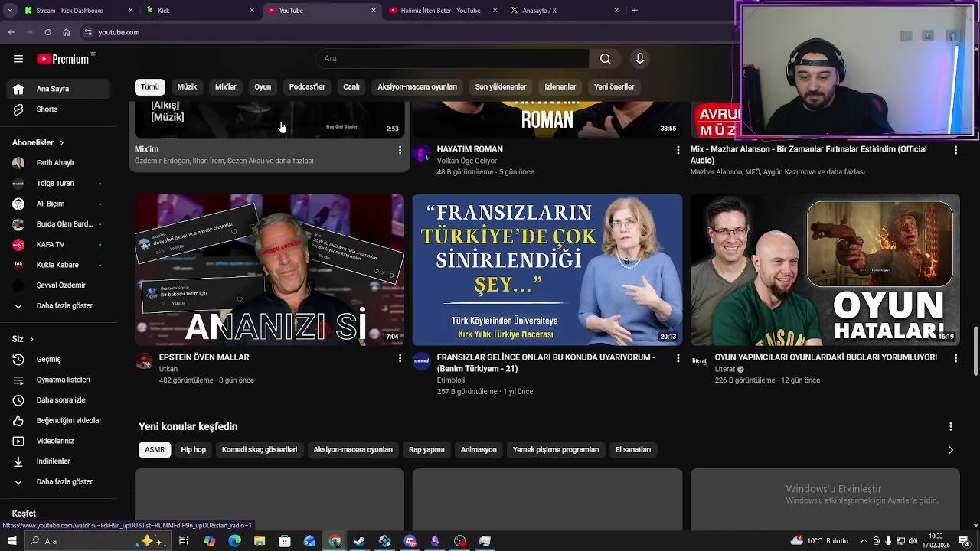This screenshot has height=551, width=980.
Task: Select the Hip hop topic chip
Action: 194,450
